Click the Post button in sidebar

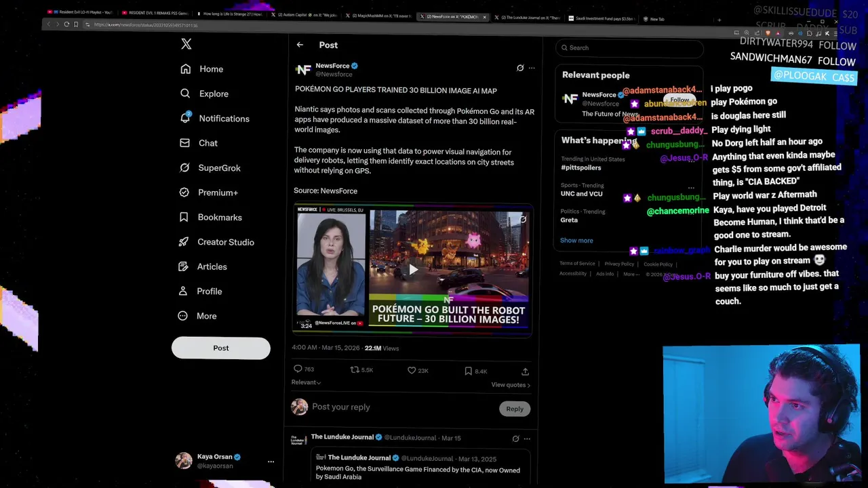221,348
